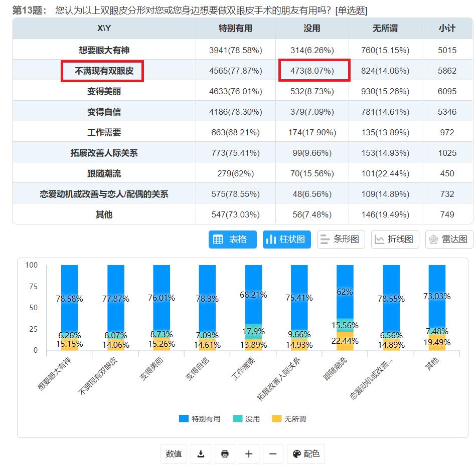
Task: Click the 小计 column header
Action: [x=448, y=30]
